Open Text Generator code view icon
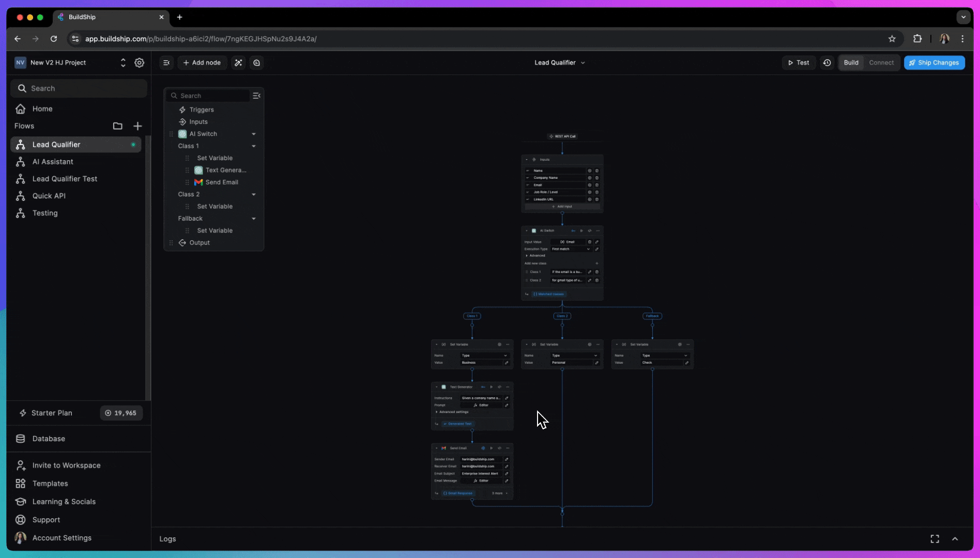 (x=499, y=387)
